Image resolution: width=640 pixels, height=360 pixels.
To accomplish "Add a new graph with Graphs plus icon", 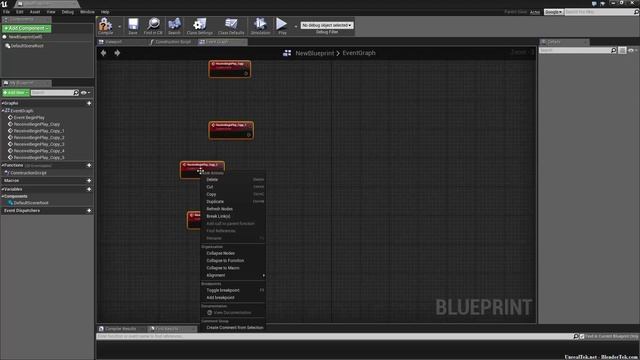I will coord(89,103).
